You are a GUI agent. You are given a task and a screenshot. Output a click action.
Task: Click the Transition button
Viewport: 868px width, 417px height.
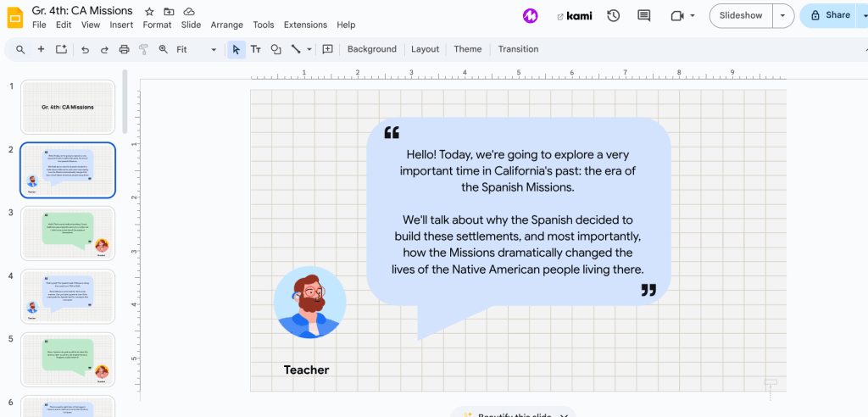518,49
